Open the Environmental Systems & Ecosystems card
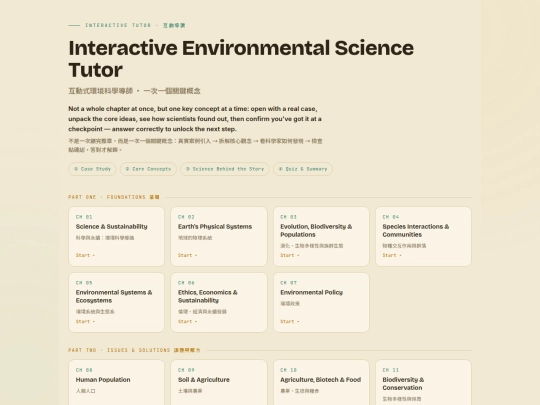 [x=116, y=302]
